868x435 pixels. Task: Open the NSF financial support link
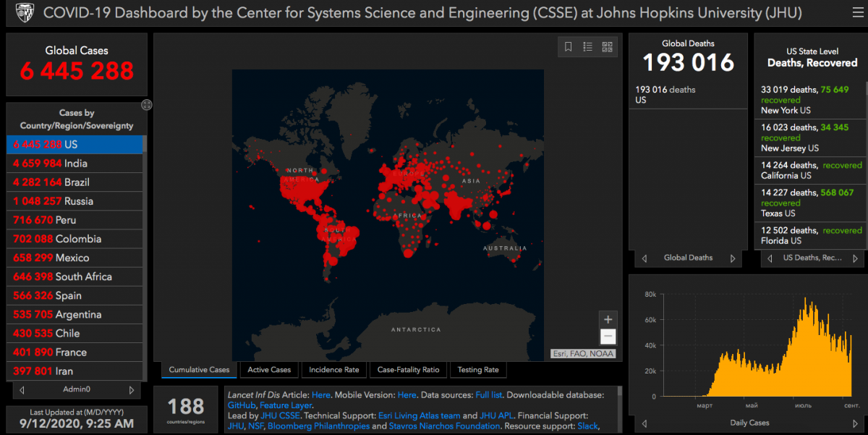click(x=258, y=426)
